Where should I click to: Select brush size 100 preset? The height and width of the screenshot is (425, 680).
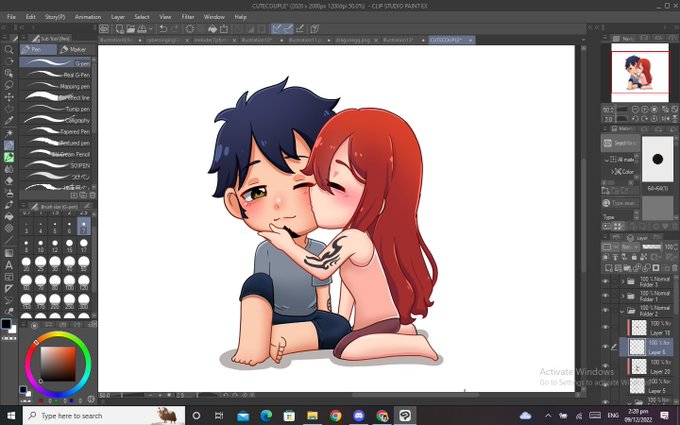[x=69, y=282]
